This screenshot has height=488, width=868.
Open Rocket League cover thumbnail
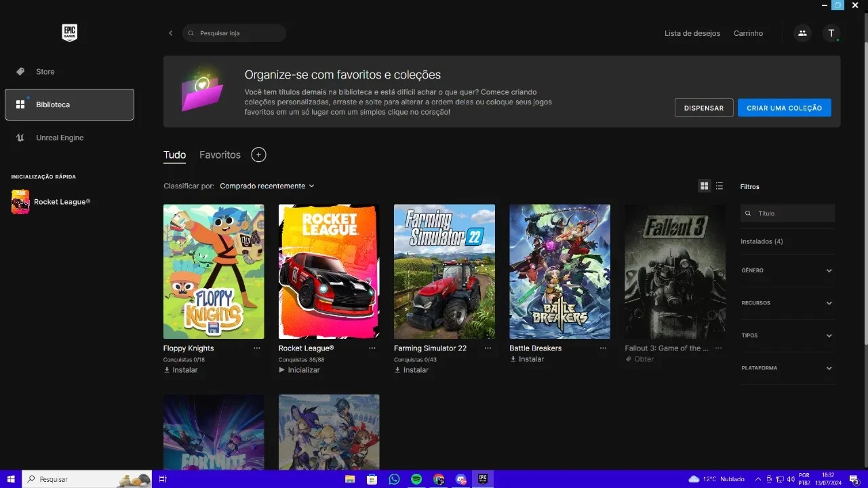[329, 272]
